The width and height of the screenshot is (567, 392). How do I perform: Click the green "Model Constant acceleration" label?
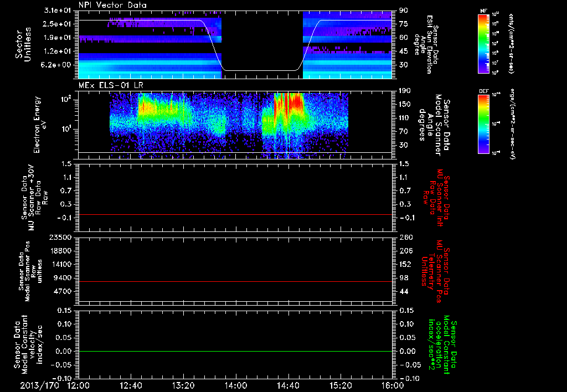[x=442, y=345]
